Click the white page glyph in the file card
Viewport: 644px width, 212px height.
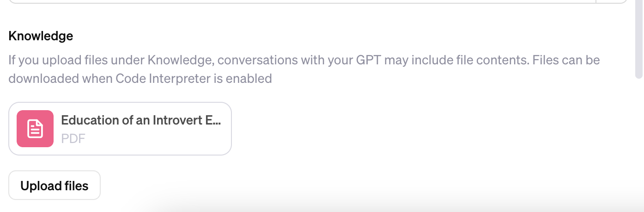pos(35,129)
